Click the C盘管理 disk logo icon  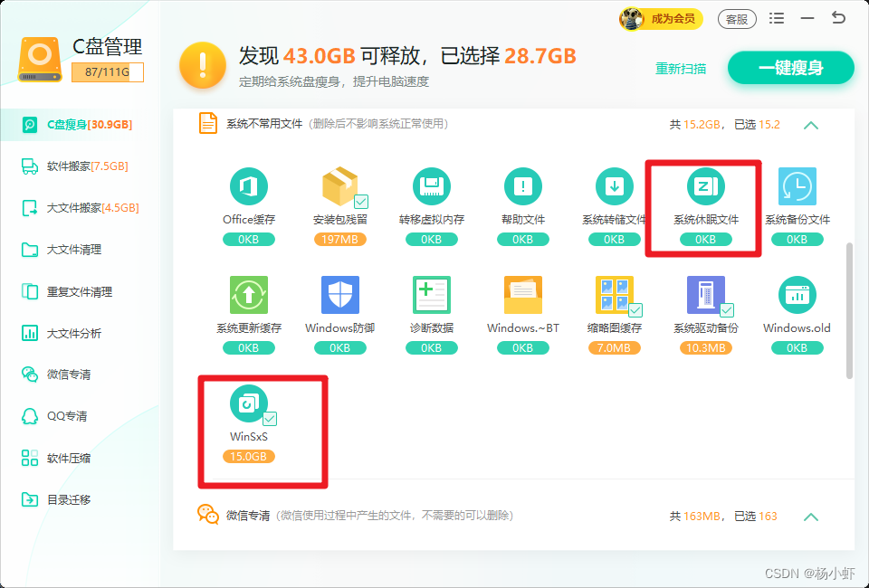click(x=40, y=60)
